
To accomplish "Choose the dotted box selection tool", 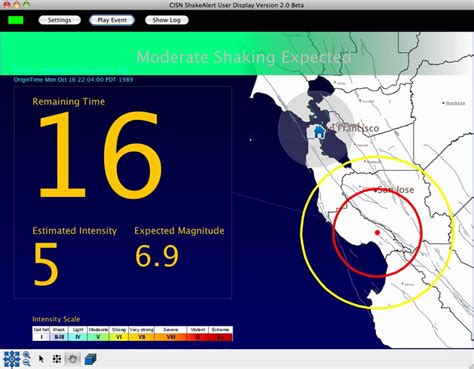I will tap(57, 359).
